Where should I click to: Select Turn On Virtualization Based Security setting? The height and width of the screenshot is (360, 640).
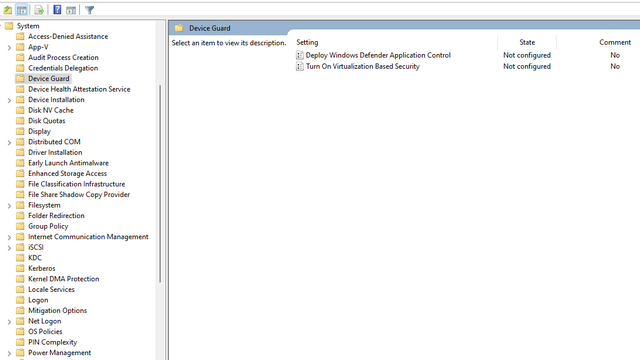tap(362, 66)
